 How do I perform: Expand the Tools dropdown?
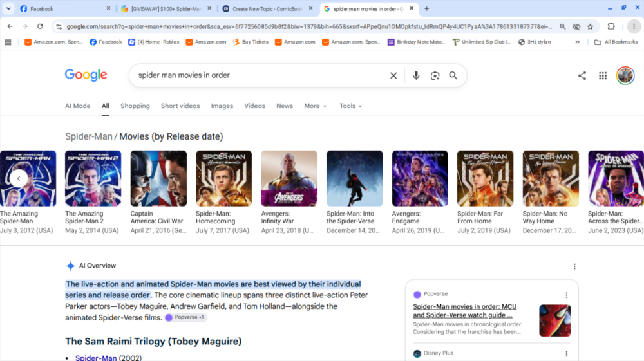point(350,106)
